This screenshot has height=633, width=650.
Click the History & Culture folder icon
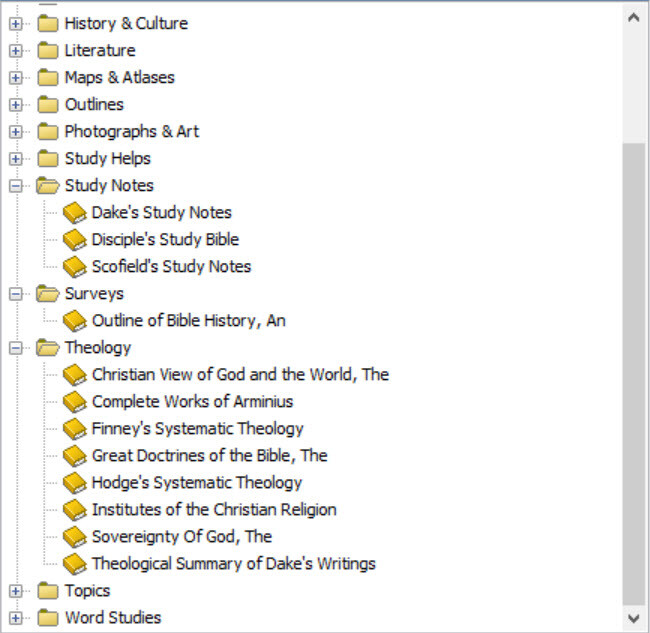tap(48, 23)
